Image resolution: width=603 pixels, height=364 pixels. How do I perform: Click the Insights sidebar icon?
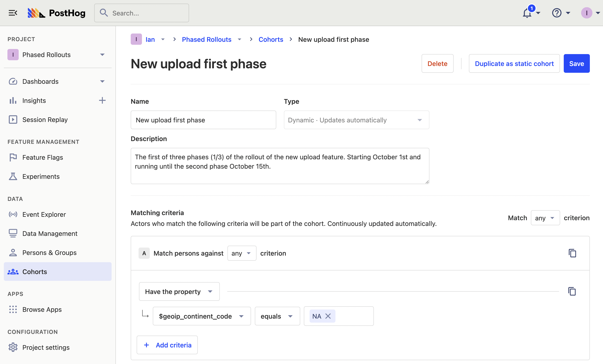[13, 100]
